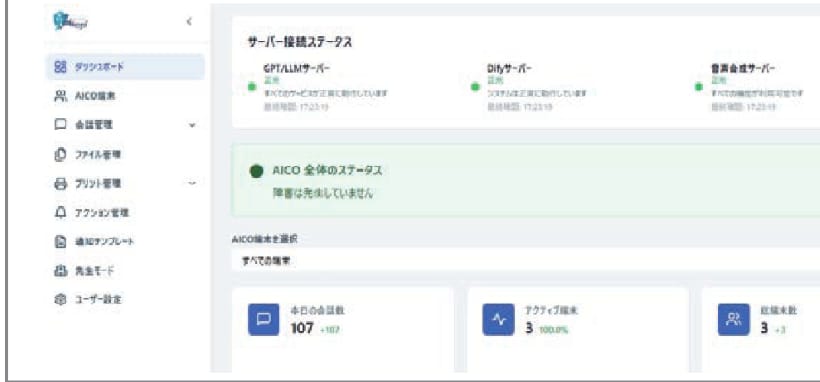Click the +3 total device change indicator
The width and height of the screenshot is (820, 382).
pyautogui.click(x=779, y=329)
